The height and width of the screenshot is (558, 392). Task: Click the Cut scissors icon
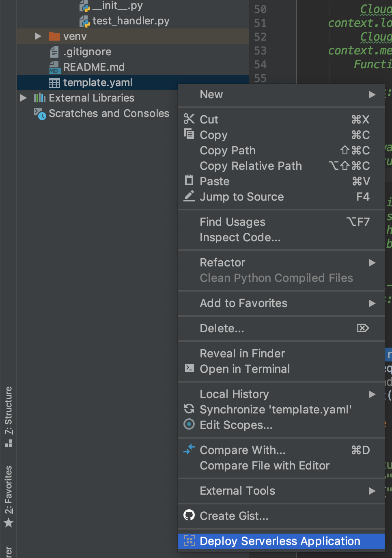189,119
